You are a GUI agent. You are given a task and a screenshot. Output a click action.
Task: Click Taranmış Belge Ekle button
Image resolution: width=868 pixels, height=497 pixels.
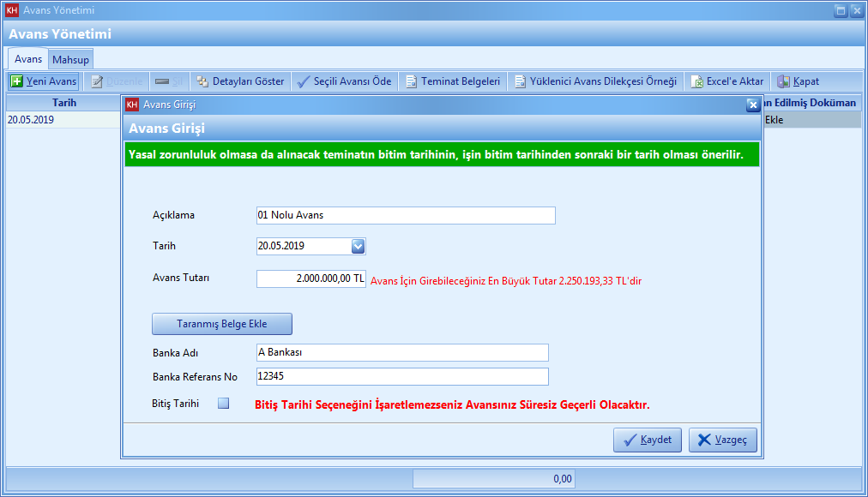pyautogui.click(x=222, y=324)
